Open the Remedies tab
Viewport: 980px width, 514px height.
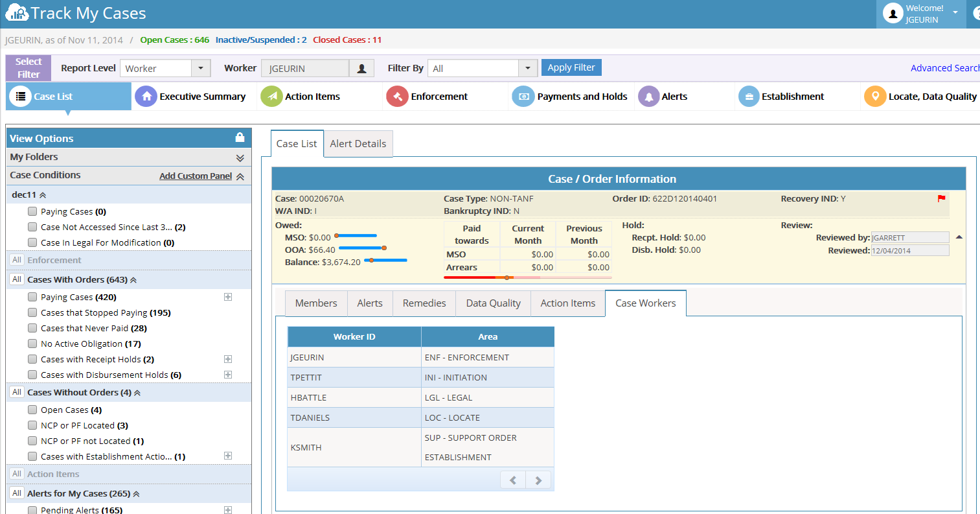pyautogui.click(x=424, y=303)
